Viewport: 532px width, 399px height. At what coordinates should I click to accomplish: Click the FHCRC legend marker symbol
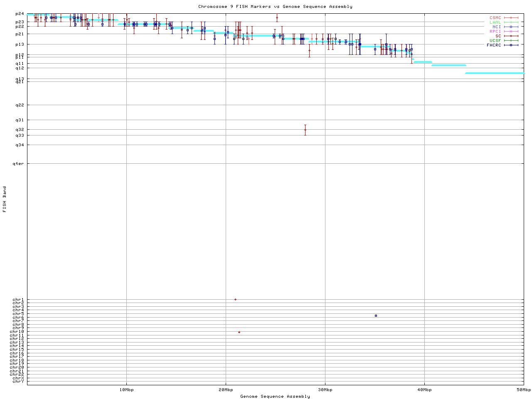[511, 45]
